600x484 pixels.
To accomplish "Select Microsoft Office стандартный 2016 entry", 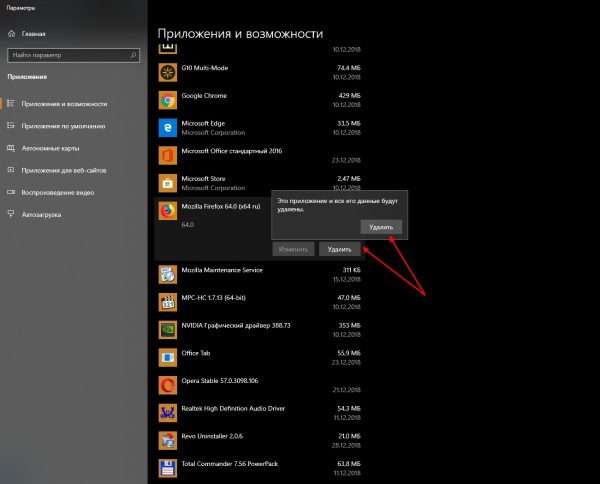I will point(232,151).
